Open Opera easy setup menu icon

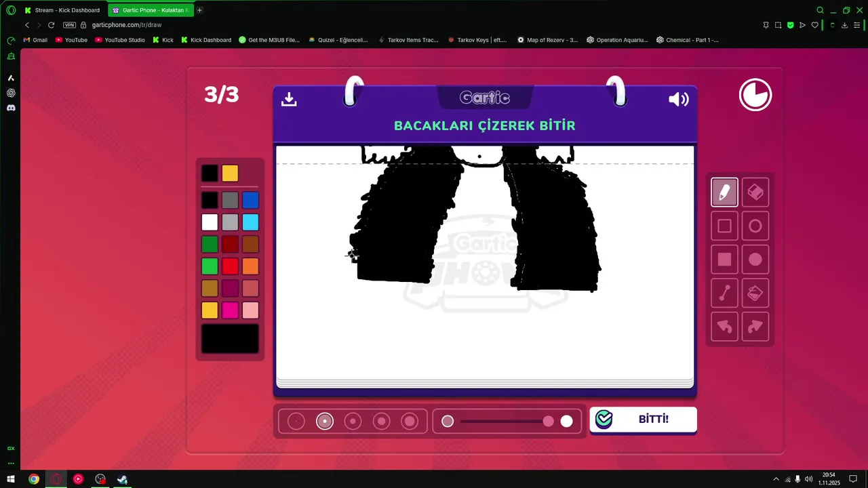coord(857,25)
